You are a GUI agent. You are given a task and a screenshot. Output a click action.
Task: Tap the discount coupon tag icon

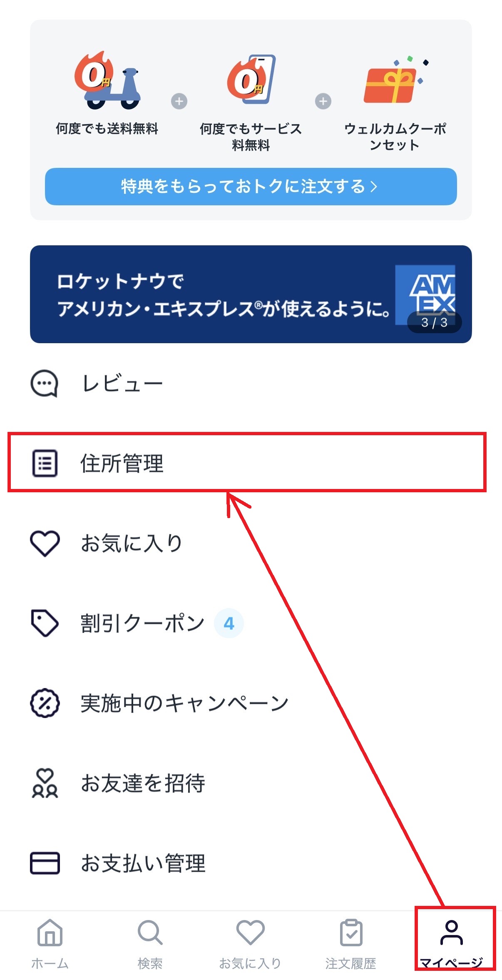click(x=45, y=623)
